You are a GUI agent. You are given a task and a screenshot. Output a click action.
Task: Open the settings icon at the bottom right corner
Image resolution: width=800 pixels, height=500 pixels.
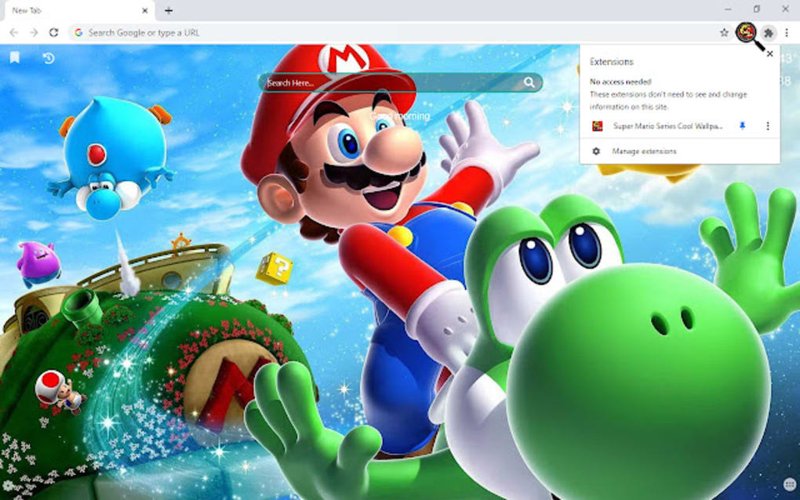click(x=789, y=484)
